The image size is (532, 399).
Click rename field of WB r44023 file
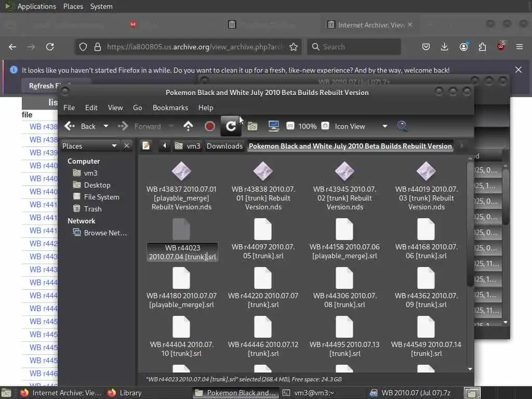click(182, 252)
